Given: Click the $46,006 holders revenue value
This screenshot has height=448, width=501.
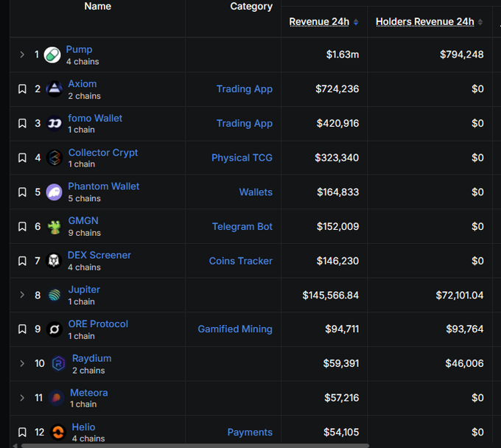Looking at the screenshot, I should (x=464, y=364).
